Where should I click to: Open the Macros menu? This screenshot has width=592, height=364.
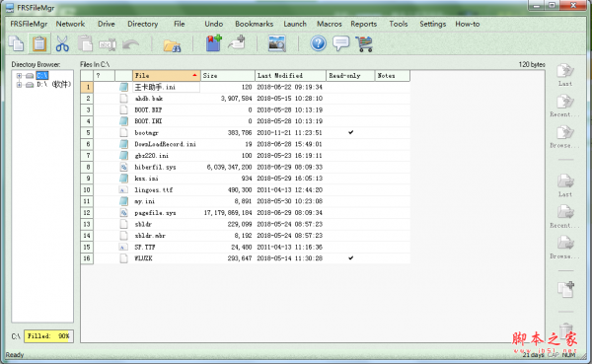point(330,24)
